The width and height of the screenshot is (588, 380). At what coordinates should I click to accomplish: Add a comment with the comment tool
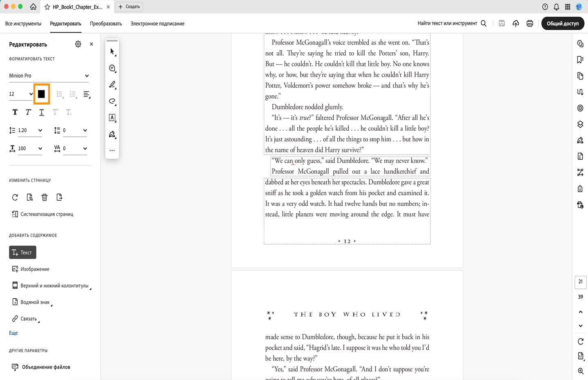[x=112, y=68]
